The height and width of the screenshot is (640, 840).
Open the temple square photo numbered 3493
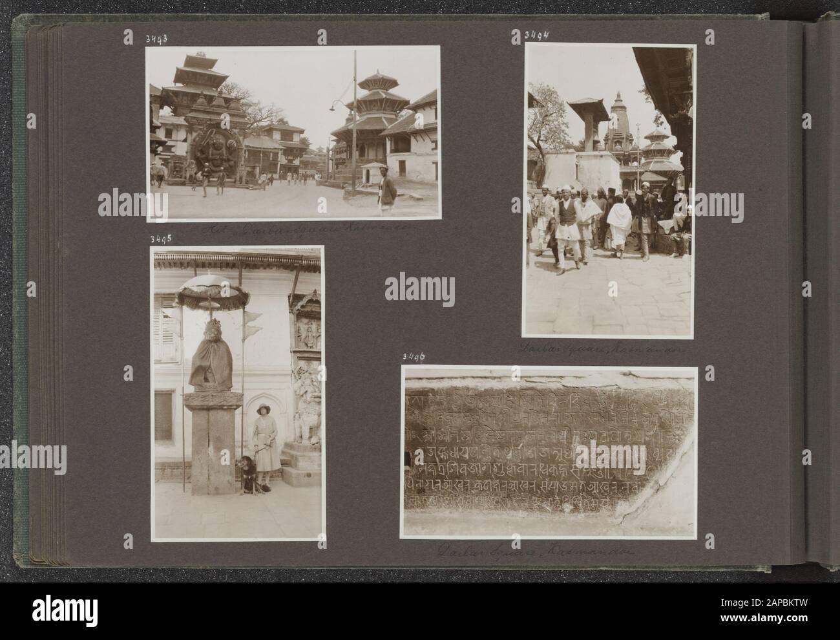click(x=293, y=133)
